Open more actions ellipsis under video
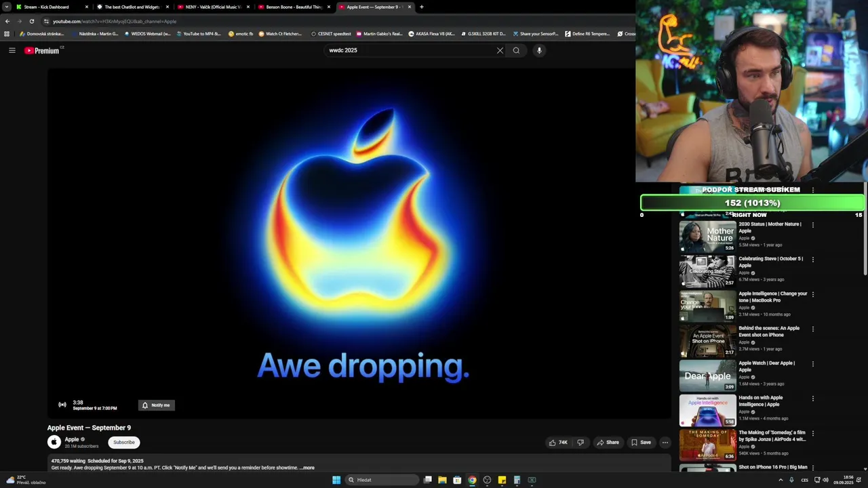 pos(665,443)
